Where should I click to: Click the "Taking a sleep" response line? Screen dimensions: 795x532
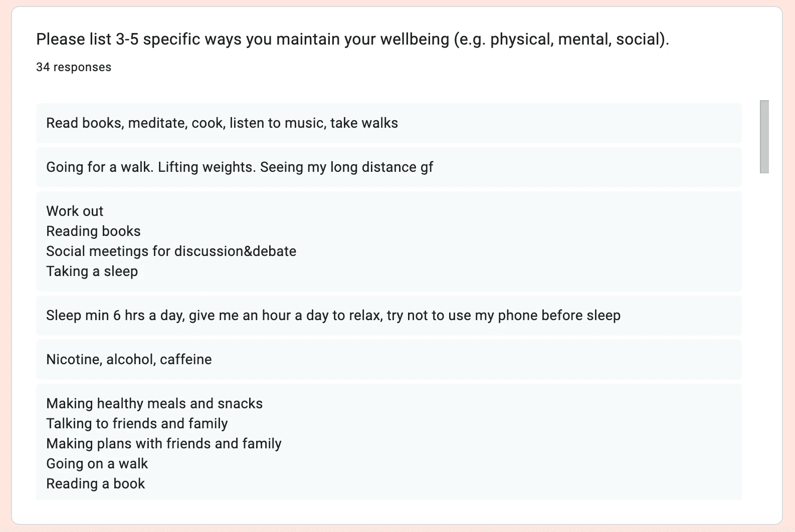pos(92,272)
